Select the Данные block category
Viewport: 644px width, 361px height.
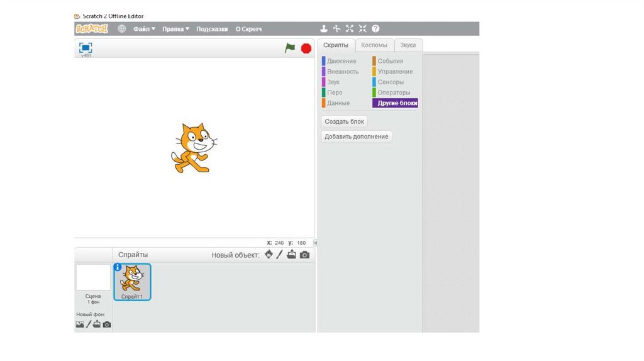(336, 103)
